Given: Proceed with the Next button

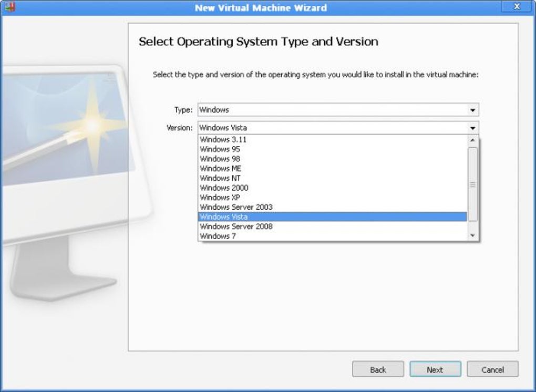Looking at the screenshot, I should pos(435,369).
